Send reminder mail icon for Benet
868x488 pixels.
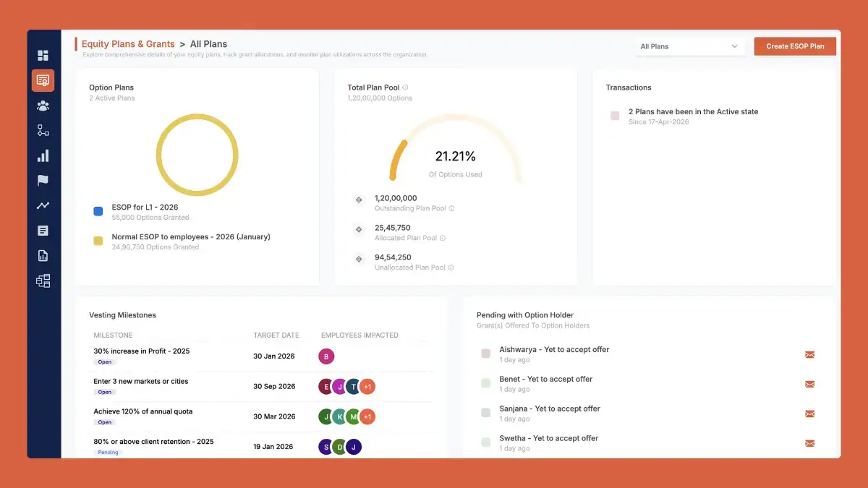(810, 384)
